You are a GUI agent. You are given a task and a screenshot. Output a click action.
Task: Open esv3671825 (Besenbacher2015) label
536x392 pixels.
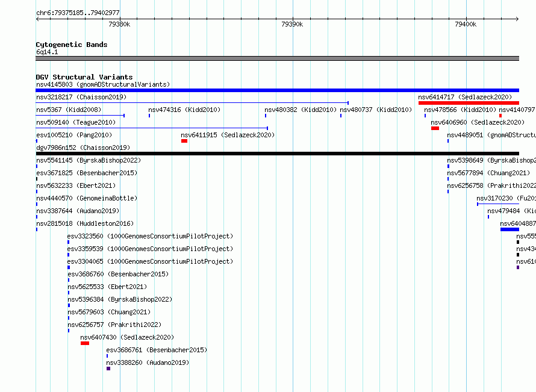coord(87,173)
